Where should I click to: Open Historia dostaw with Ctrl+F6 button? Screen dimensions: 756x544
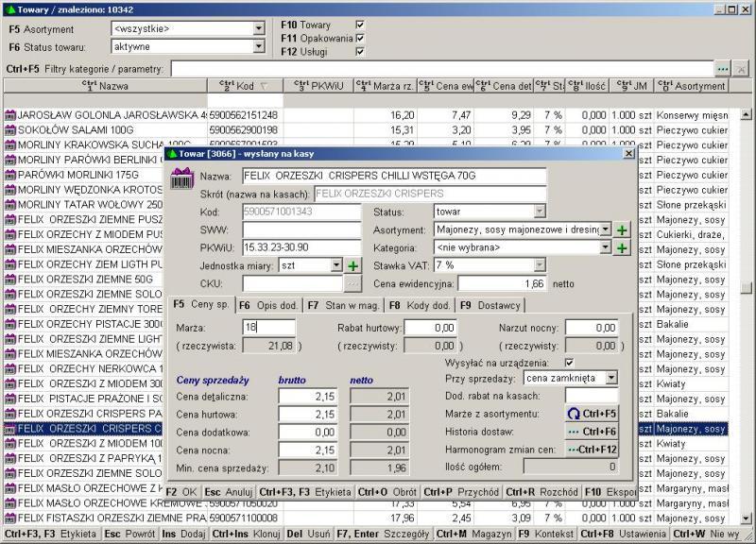point(592,432)
